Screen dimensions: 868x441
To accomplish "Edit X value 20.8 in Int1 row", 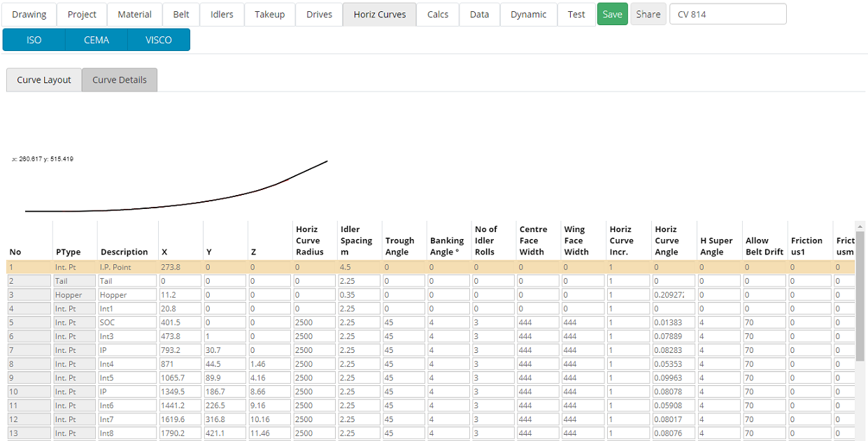I will (181, 308).
